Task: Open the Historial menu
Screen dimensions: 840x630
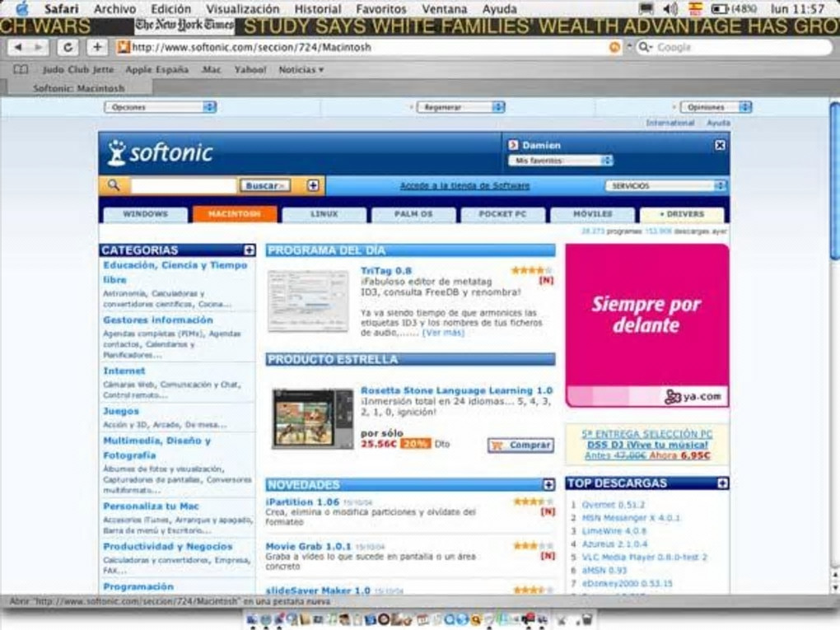Action: tap(318, 8)
